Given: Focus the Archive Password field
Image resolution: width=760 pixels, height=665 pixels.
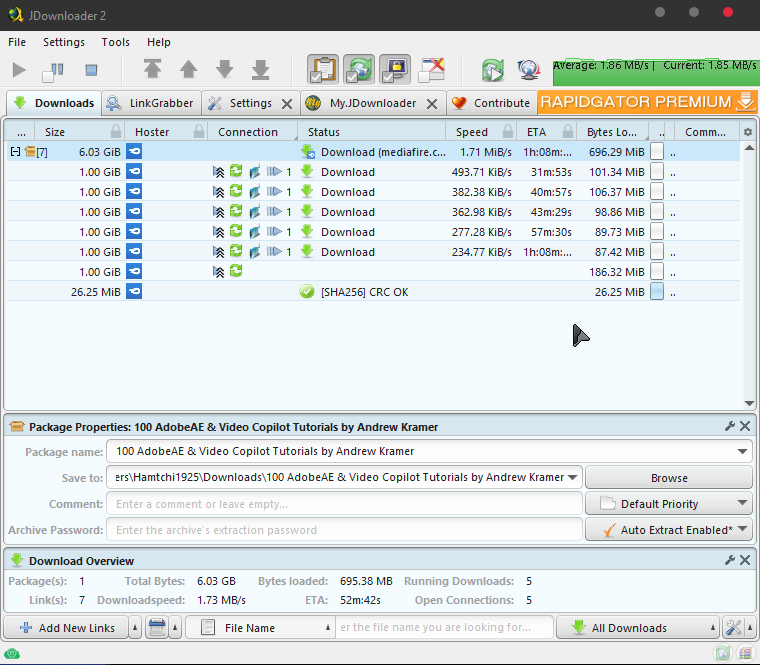Looking at the screenshot, I should point(344,530).
